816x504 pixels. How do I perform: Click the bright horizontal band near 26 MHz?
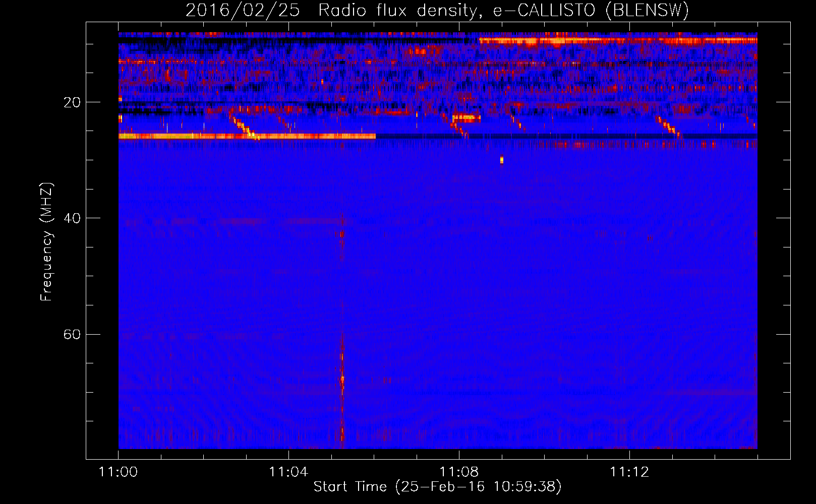[x=247, y=136]
